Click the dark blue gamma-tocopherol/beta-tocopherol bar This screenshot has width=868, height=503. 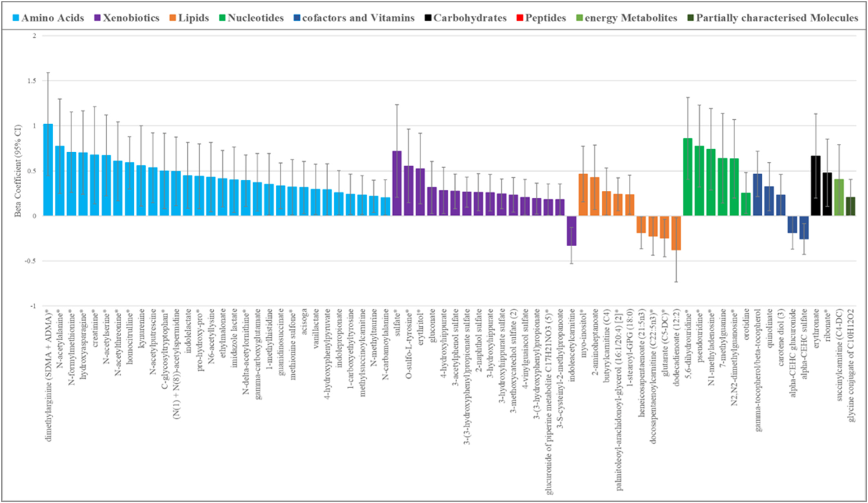click(x=758, y=195)
